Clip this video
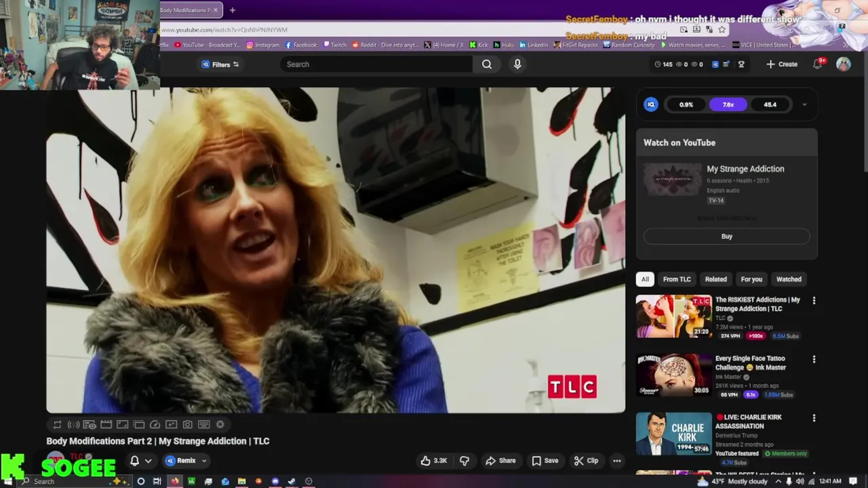This screenshot has width=868, height=488. tap(586, 461)
